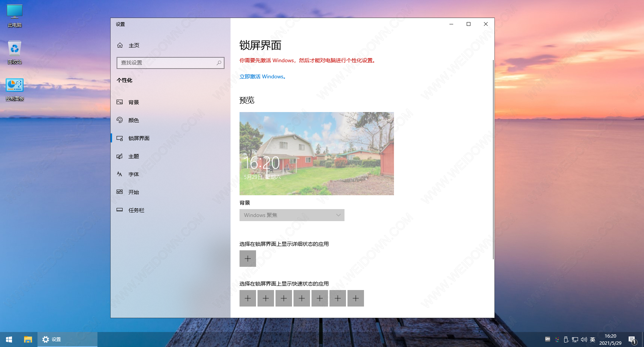Add second quick status app plus button

266,298
